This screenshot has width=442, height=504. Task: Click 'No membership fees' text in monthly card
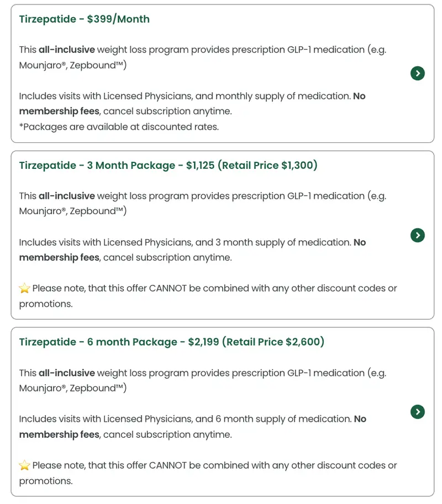pyautogui.click(x=59, y=112)
